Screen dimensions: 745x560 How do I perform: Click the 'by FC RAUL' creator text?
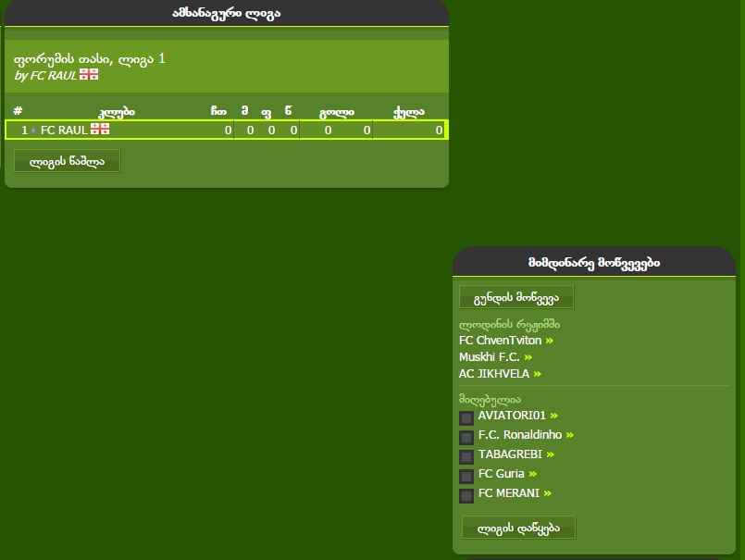[45, 76]
